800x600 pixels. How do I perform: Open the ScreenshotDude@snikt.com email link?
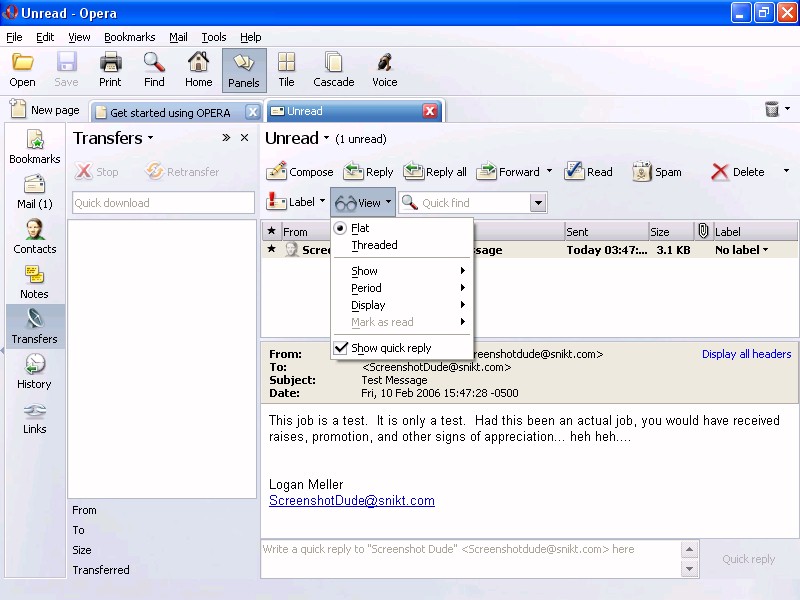[351, 501]
